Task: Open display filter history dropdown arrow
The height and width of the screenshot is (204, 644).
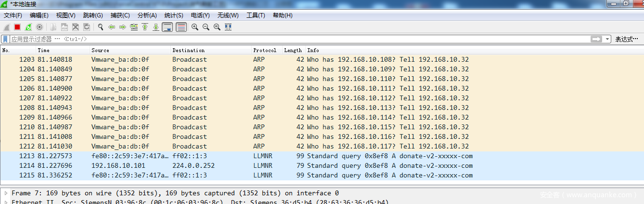Action: pos(608,39)
